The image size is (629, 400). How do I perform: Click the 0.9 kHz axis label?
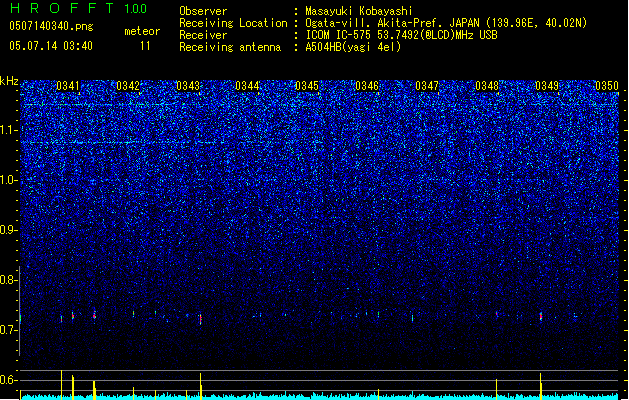point(9,230)
